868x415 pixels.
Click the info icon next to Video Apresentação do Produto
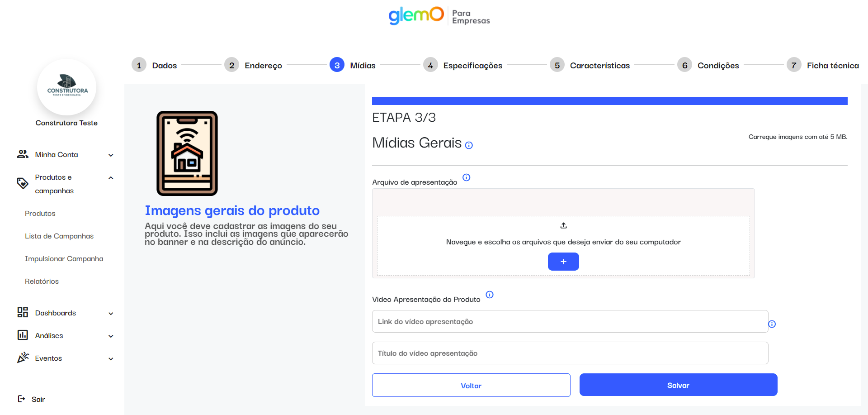[490, 295]
